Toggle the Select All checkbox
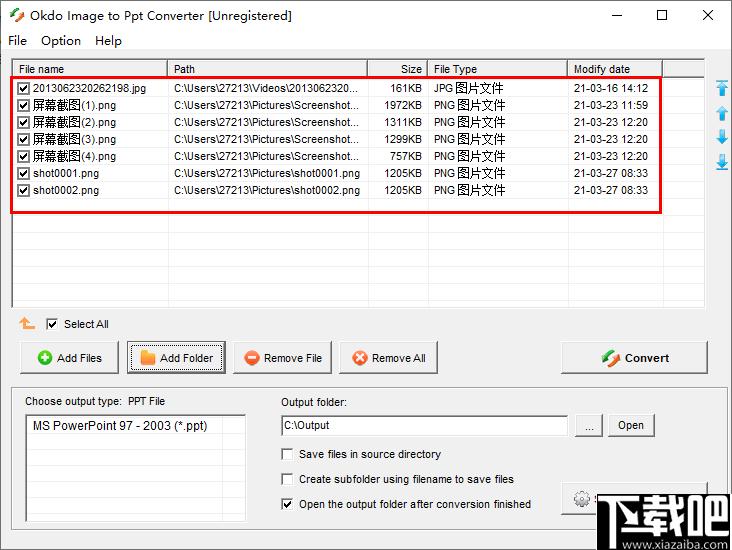 point(52,324)
